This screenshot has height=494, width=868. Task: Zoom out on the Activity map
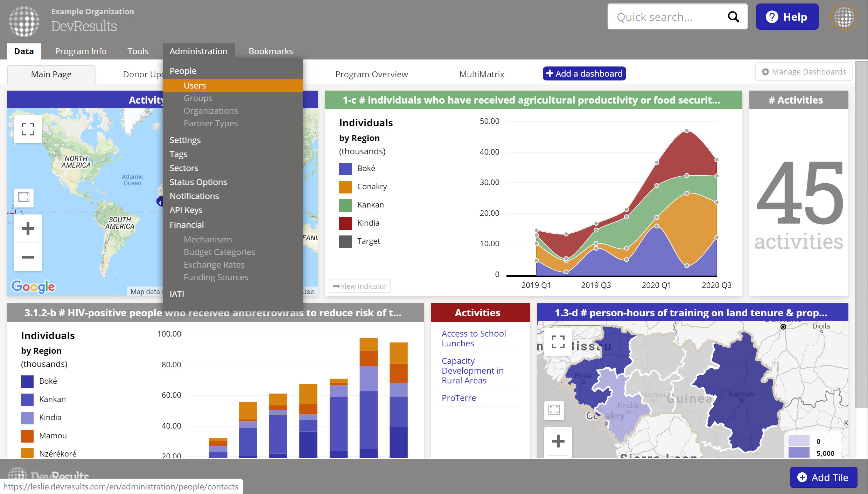point(28,257)
